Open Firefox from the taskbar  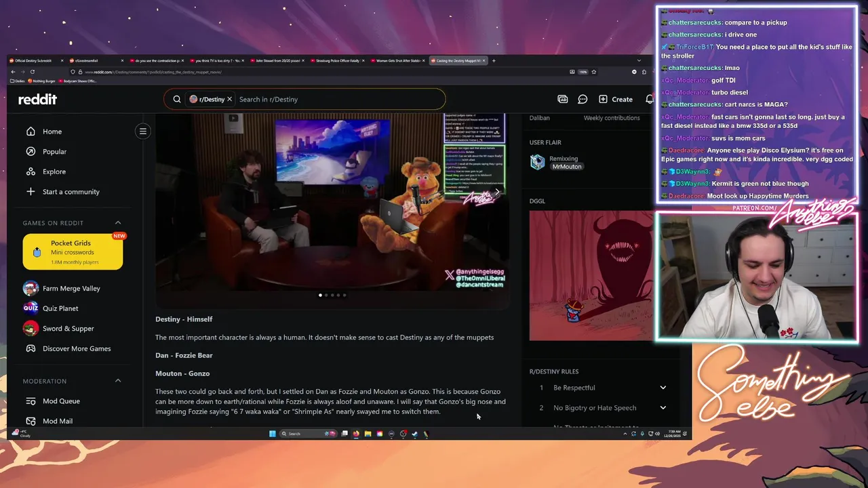[x=356, y=434]
